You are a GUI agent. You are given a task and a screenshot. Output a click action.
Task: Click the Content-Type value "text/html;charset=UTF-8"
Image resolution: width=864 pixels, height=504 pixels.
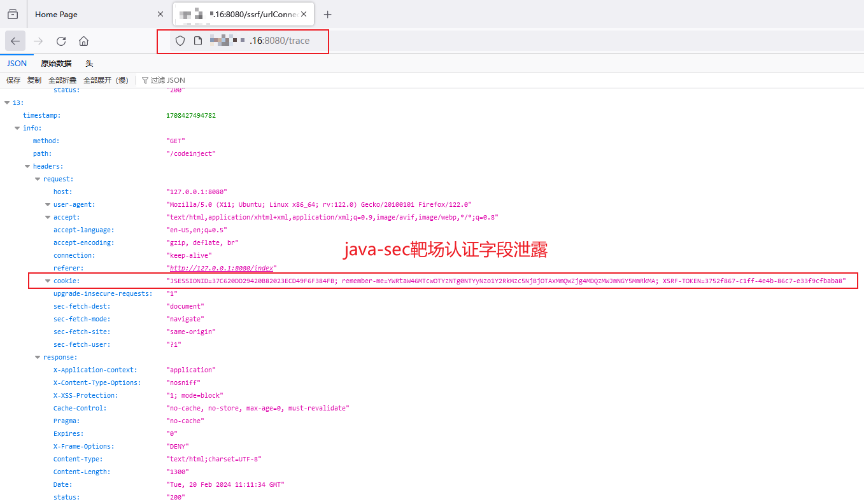coord(214,459)
